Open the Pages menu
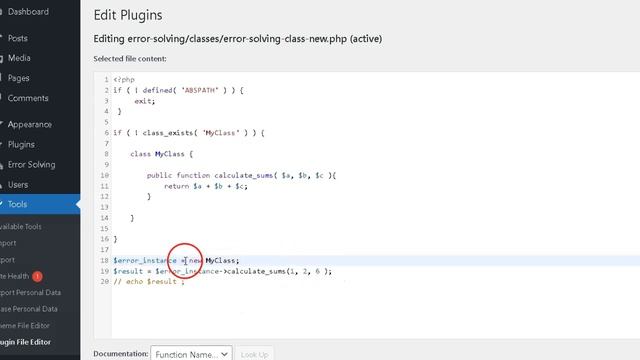Screen dimensions: 640x360 point(18,78)
